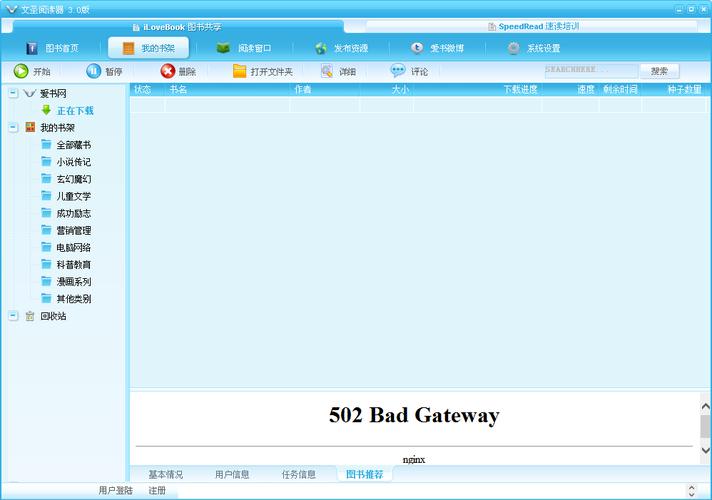Focus the SEARCHHERE search field
Image resolution: width=712 pixels, height=500 pixels.
coord(591,70)
